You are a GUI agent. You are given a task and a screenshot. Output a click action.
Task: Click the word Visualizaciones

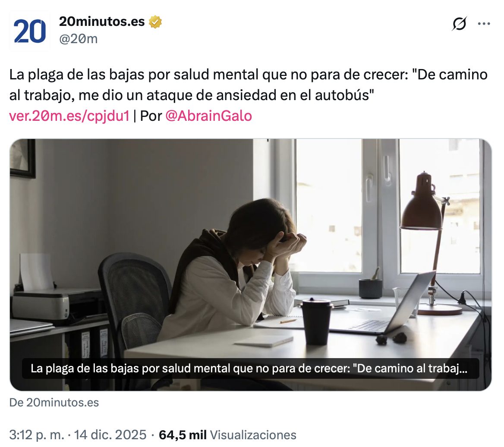[x=253, y=435]
